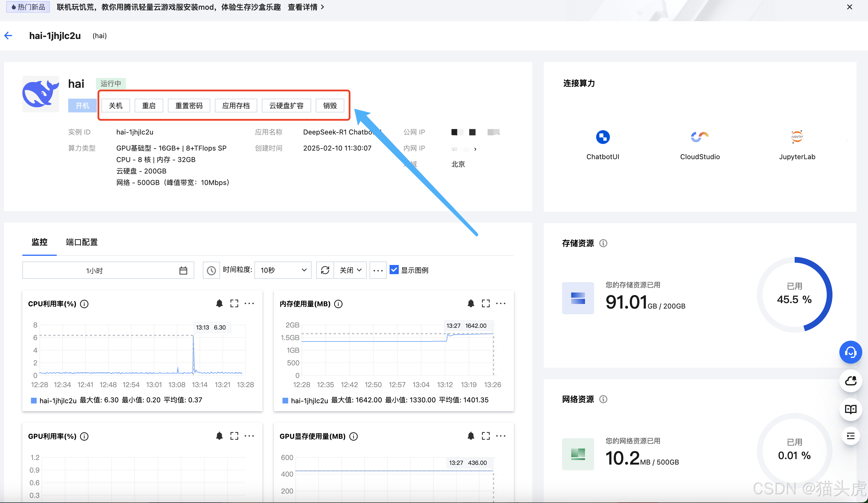Click info icon next to 存储资源

[x=603, y=243]
